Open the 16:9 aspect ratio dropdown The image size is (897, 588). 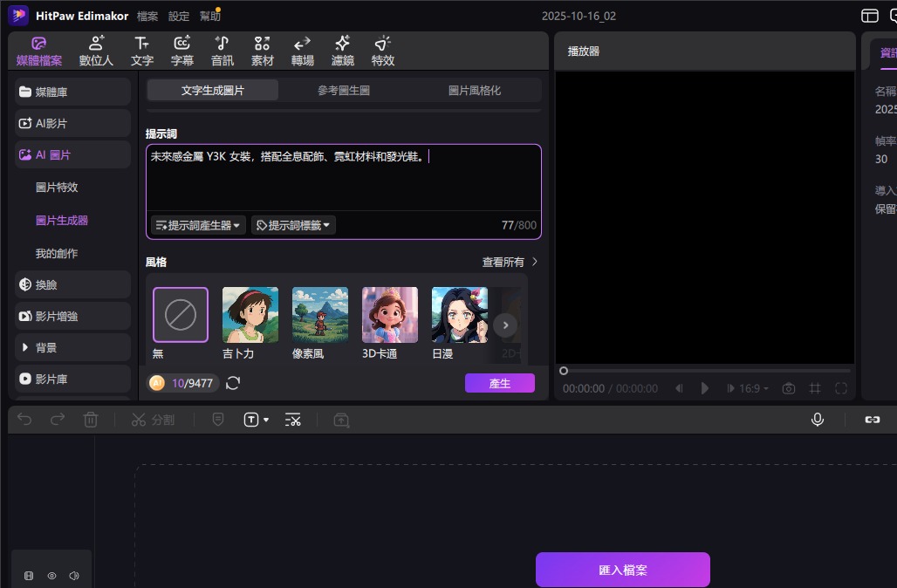(754, 388)
